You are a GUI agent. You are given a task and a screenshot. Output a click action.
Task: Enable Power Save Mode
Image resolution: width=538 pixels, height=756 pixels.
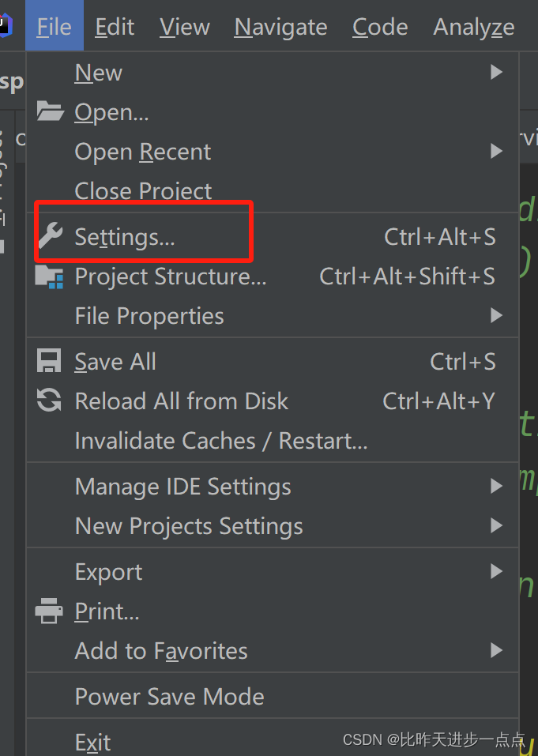169,696
